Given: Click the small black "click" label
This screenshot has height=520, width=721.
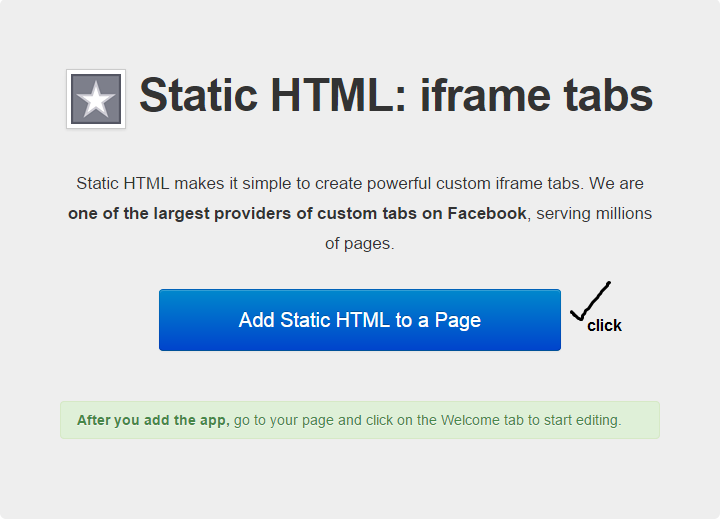Looking at the screenshot, I should 604,326.
